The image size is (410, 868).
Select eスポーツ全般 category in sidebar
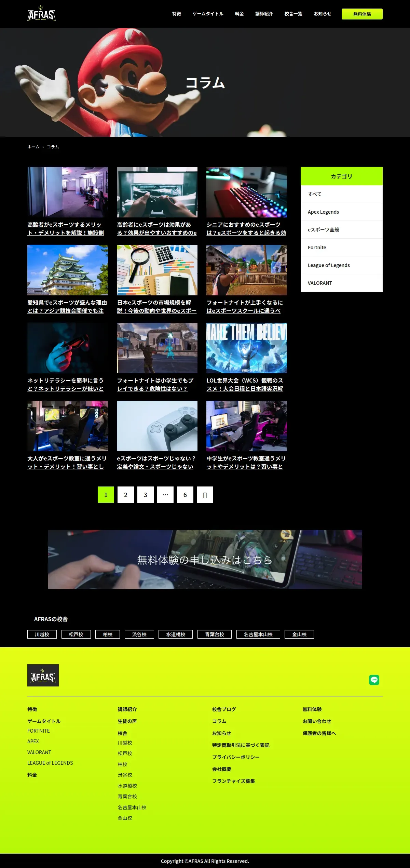point(342,230)
